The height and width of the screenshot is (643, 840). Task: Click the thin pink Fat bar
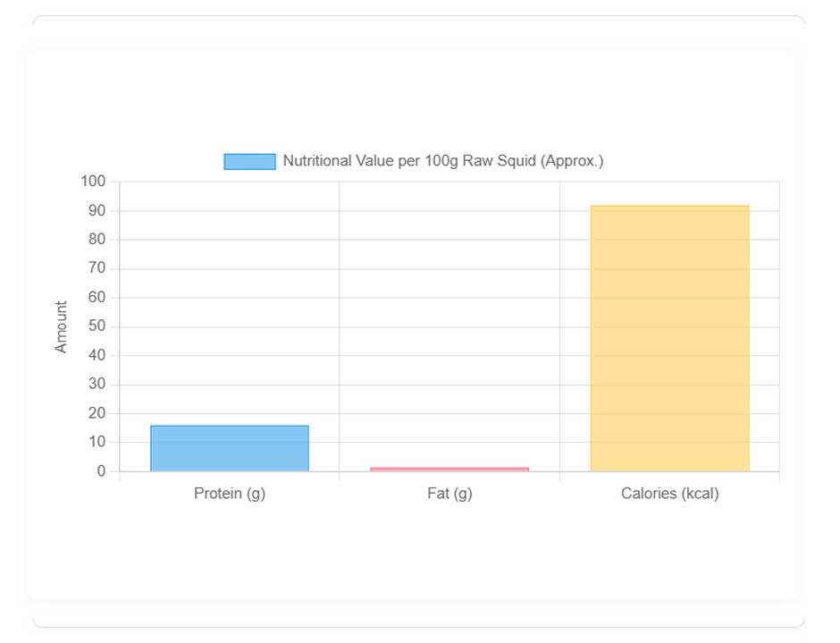(x=449, y=469)
